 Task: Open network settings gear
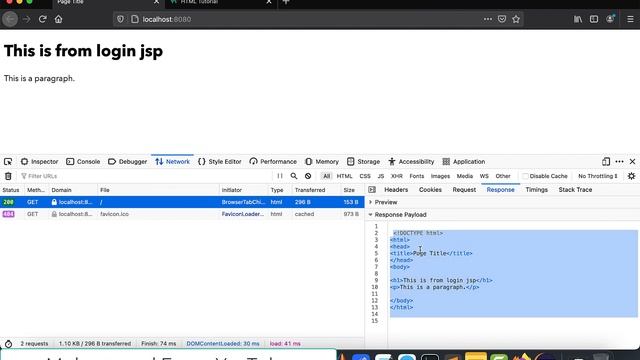[631, 176]
